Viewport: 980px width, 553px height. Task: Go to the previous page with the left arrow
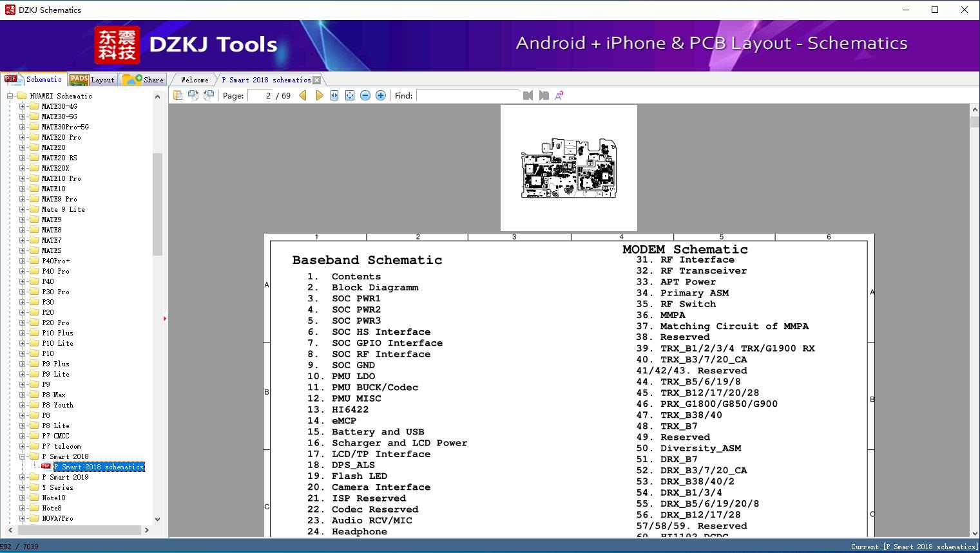(303, 95)
